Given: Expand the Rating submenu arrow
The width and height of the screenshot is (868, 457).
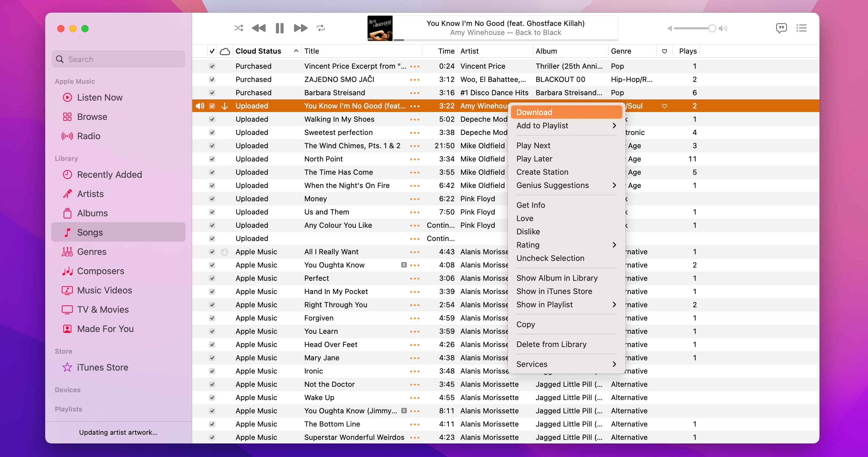Looking at the screenshot, I should [x=614, y=245].
